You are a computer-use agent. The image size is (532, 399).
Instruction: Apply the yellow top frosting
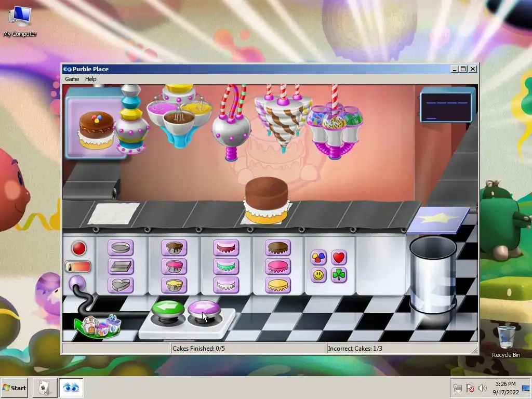click(278, 285)
